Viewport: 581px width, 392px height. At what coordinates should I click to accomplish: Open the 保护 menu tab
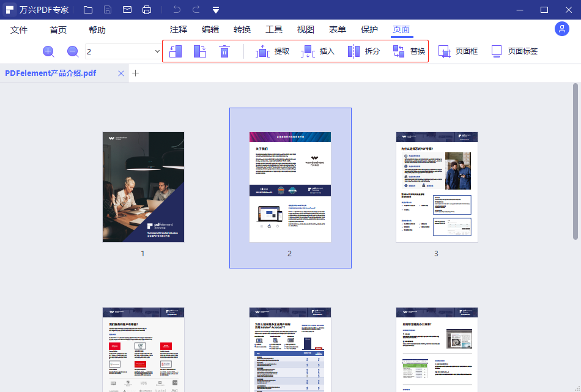coord(369,29)
